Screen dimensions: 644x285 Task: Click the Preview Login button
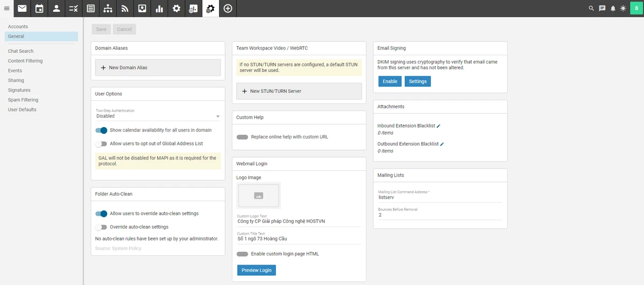click(x=257, y=270)
